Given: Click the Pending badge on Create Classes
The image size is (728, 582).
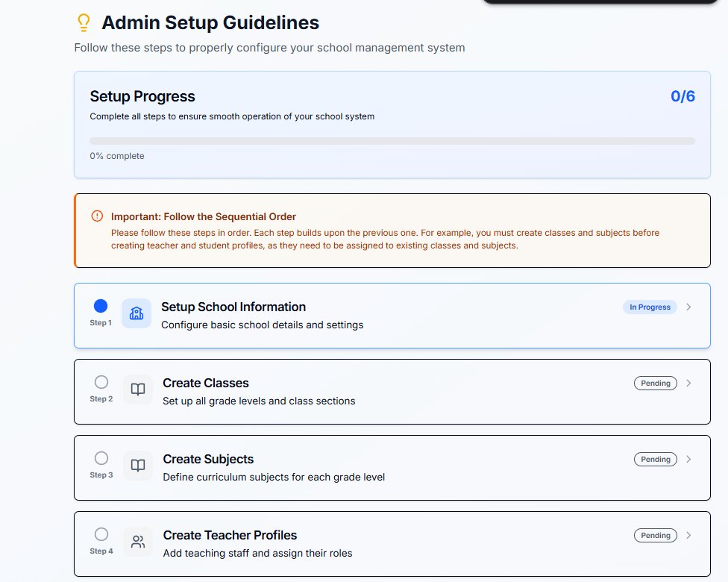Looking at the screenshot, I should [655, 384].
